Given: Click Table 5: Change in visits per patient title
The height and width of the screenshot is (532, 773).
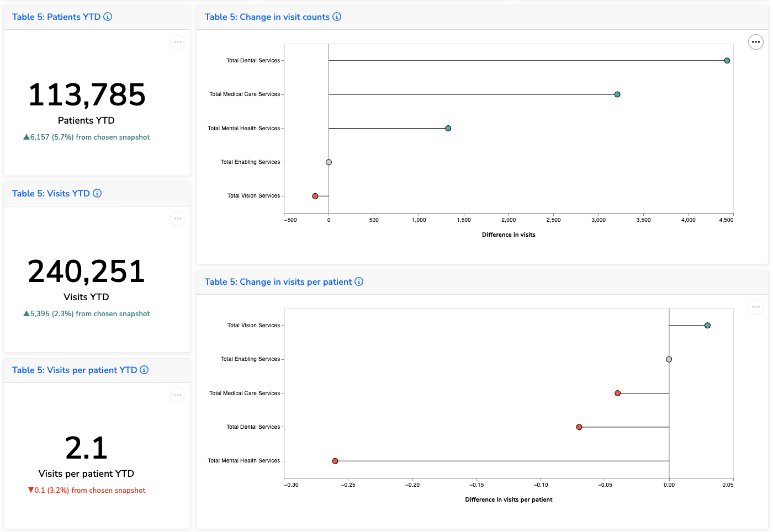Looking at the screenshot, I should tap(278, 282).
